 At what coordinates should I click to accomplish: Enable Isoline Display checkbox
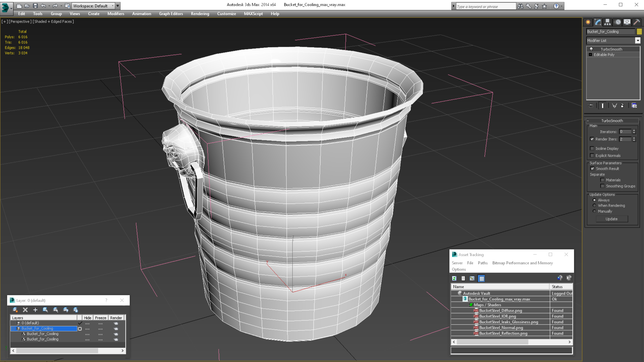[x=592, y=148]
